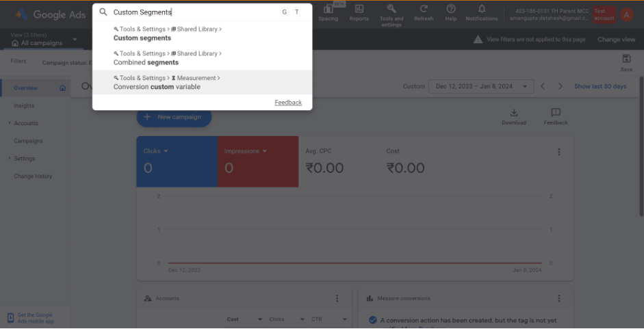Click the T shortcut key badge
644x329 pixels.
(x=296, y=12)
